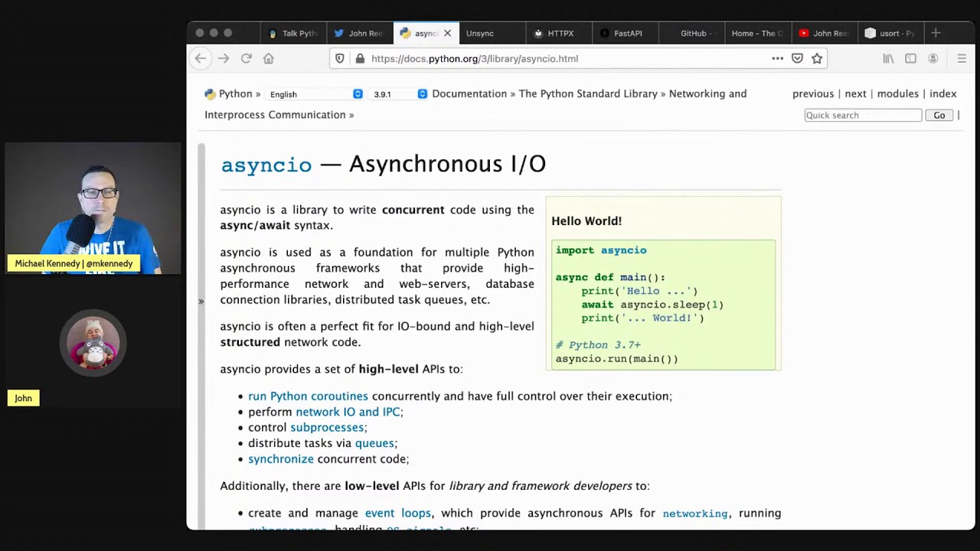
Task: Click the tracking protection shield icon
Action: tap(340, 58)
